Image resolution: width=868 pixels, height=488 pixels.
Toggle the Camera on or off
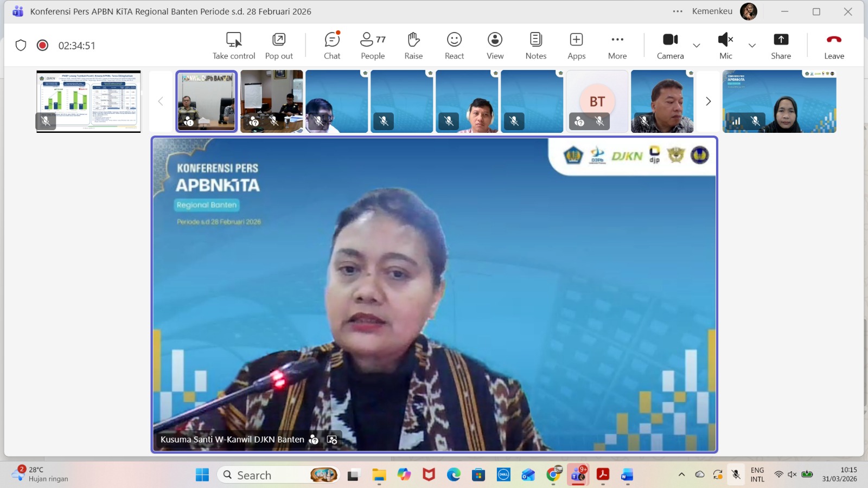(670, 46)
